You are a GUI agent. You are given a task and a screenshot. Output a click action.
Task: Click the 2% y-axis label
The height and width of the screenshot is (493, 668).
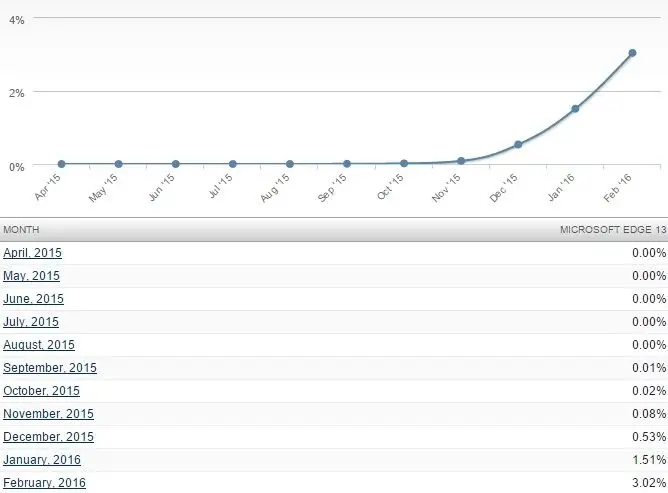[x=17, y=93]
